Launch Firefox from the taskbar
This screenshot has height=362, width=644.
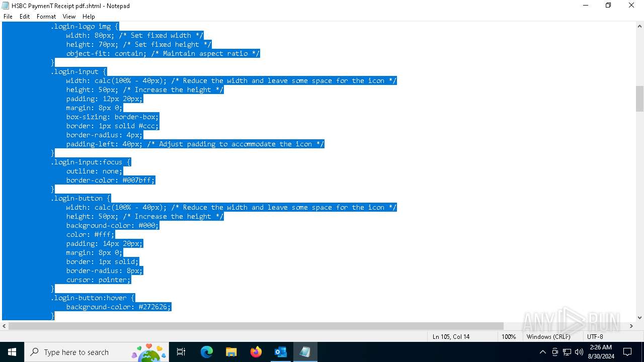[256, 352]
